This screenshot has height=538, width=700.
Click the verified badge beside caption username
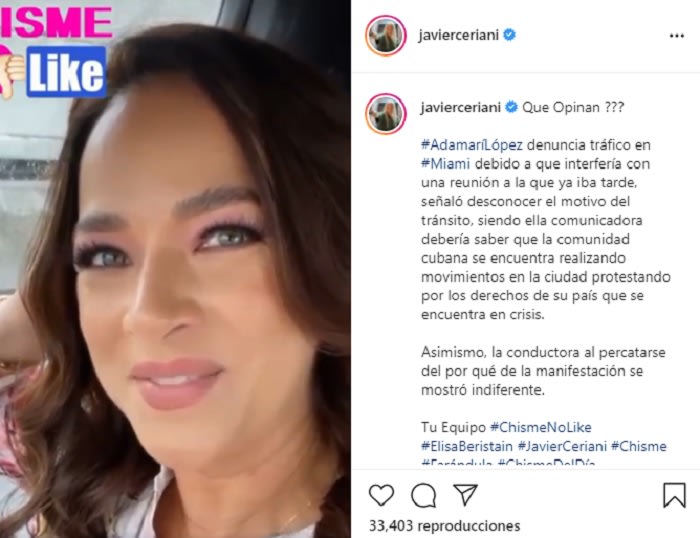click(512, 107)
